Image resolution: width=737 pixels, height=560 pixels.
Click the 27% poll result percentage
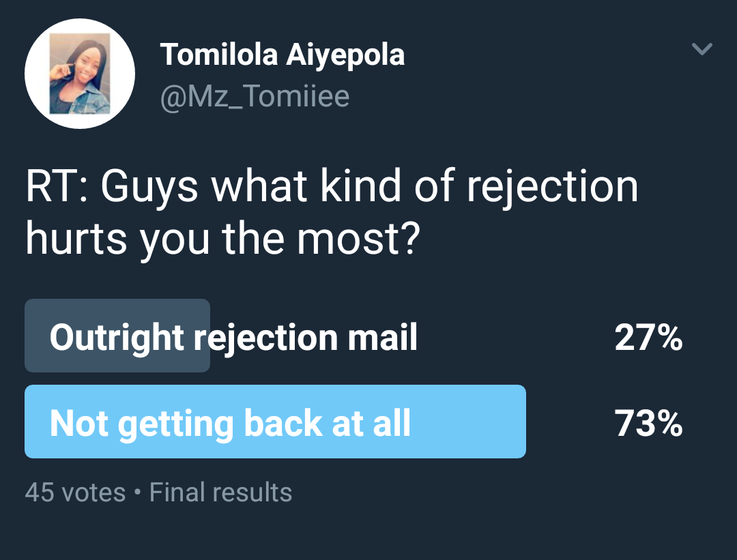[x=648, y=337]
